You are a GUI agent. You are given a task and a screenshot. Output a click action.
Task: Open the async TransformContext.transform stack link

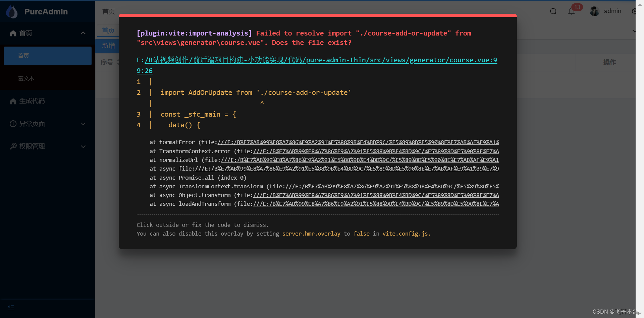point(392,187)
